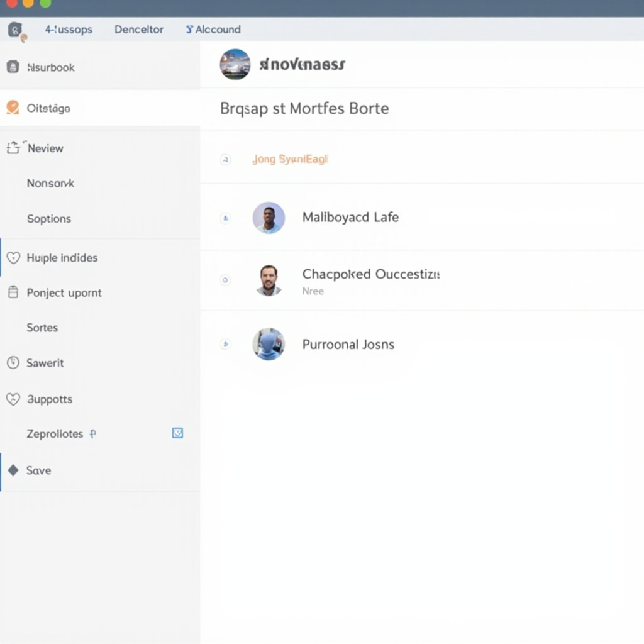
Task: Click the round icon beside Jong SyanlEagl
Action: click(226, 159)
